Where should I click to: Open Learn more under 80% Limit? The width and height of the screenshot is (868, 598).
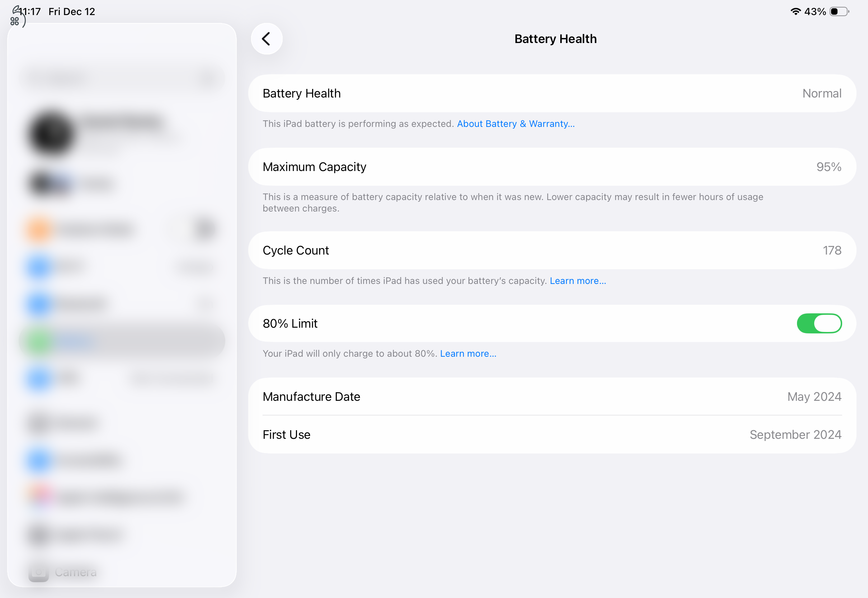click(x=468, y=353)
